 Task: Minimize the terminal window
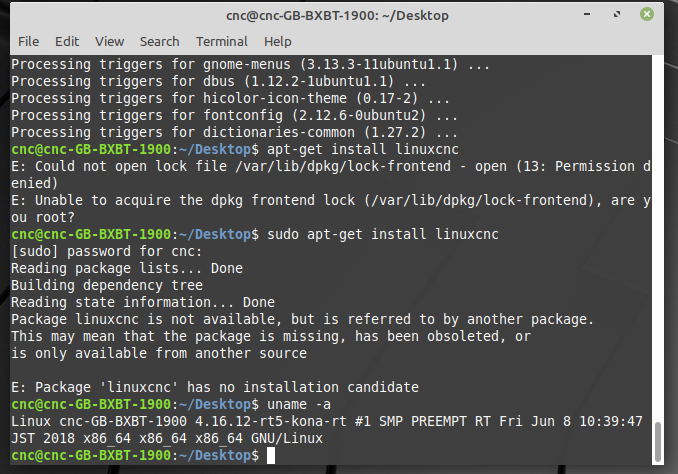click(587, 14)
